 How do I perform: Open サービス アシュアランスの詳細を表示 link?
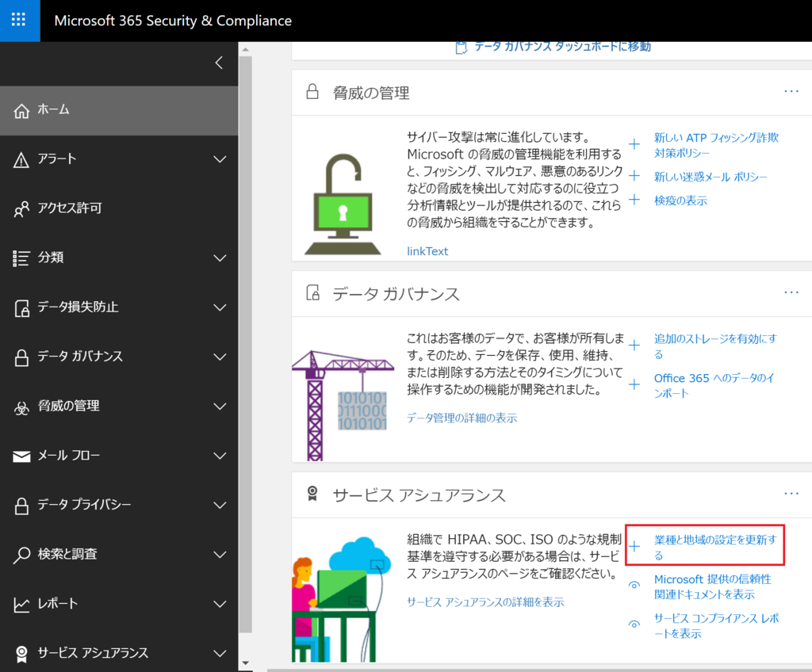485,602
